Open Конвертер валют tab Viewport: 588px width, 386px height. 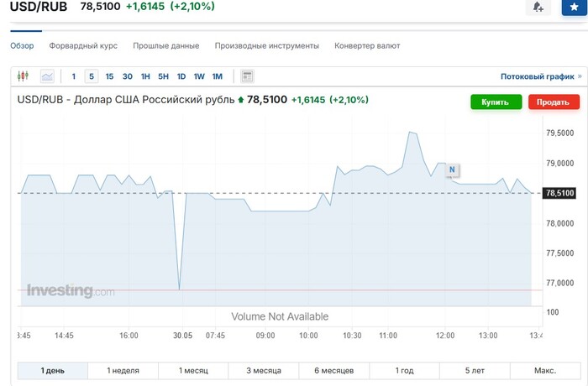(x=367, y=45)
